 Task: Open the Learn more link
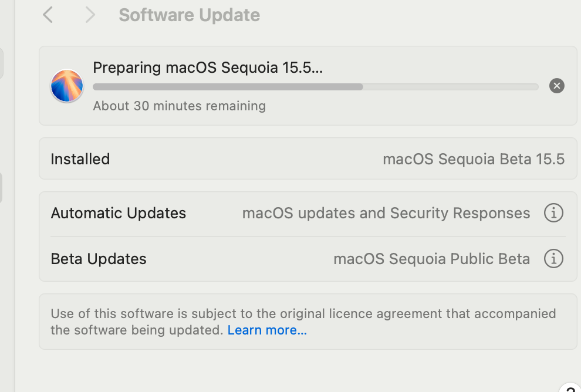tap(267, 330)
